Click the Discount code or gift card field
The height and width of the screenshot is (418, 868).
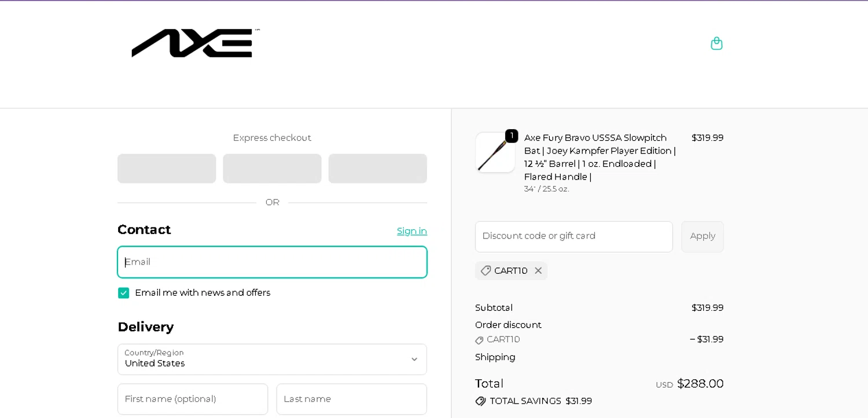[x=574, y=236]
